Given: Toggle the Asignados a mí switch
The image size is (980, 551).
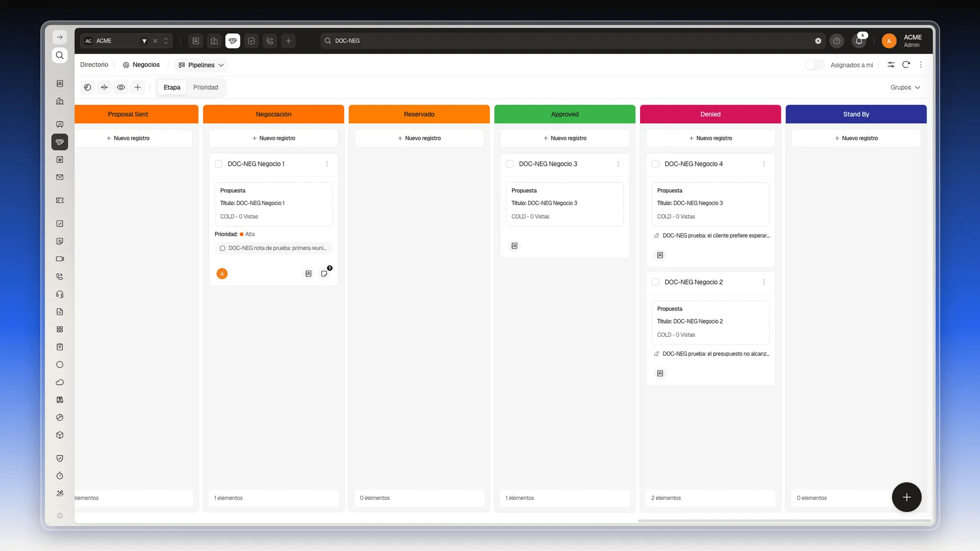Looking at the screenshot, I should (x=815, y=65).
